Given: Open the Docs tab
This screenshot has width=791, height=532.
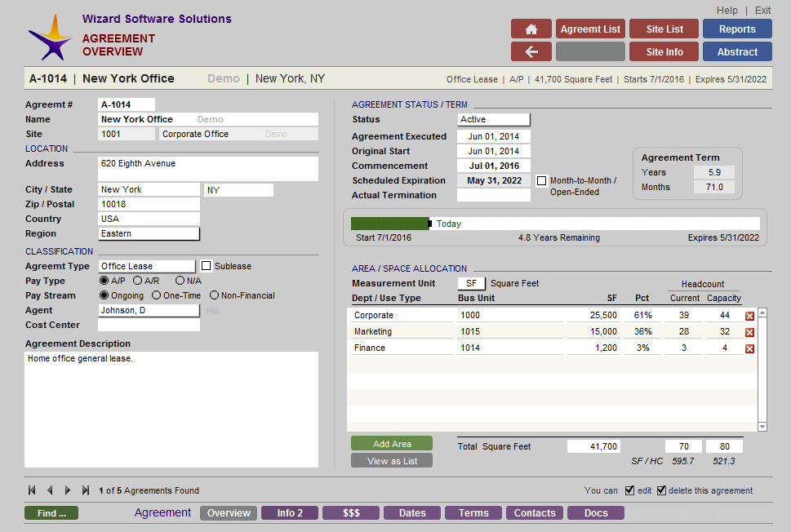Looking at the screenshot, I should coord(596,513).
